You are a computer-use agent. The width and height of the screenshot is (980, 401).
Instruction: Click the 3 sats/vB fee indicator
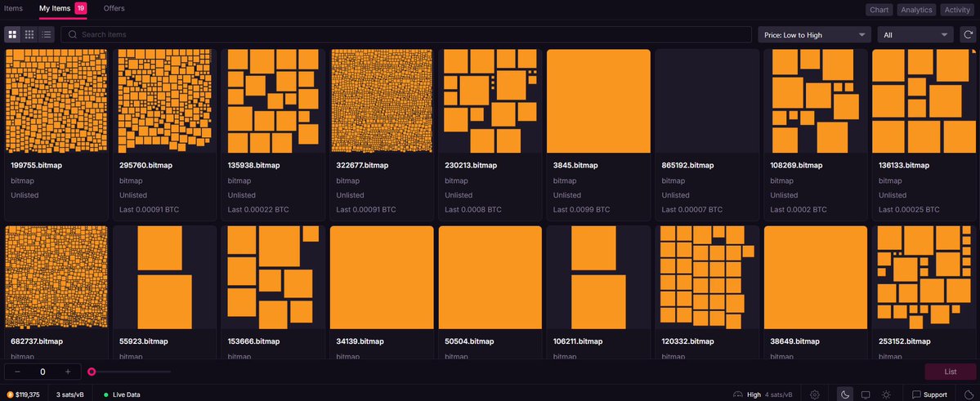pos(70,394)
